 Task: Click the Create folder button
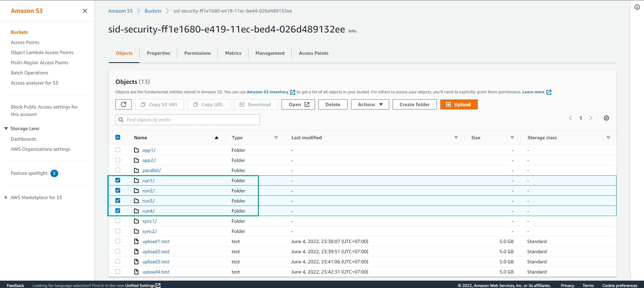[x=415, y=104]
